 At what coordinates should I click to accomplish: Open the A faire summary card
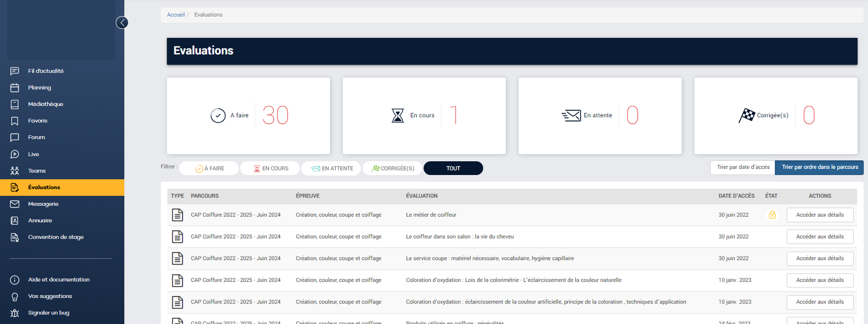click(x=248, y=115)
